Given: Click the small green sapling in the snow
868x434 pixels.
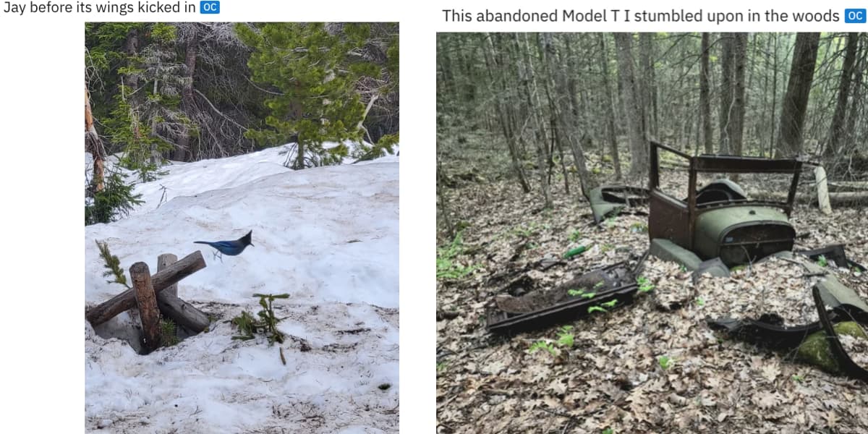Looking at the screenshot, I should [x=262, y=318].
